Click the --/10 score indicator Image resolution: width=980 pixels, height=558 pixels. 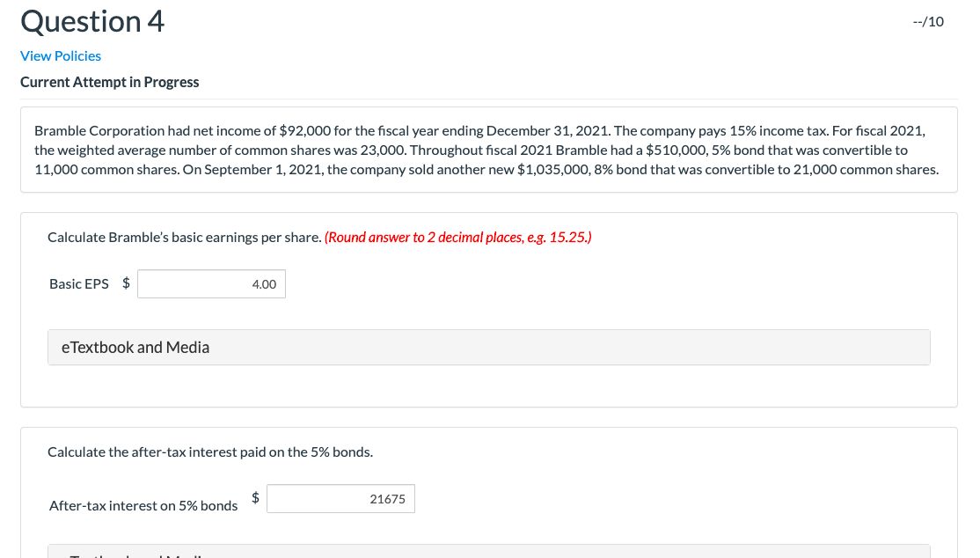point(927,21)
